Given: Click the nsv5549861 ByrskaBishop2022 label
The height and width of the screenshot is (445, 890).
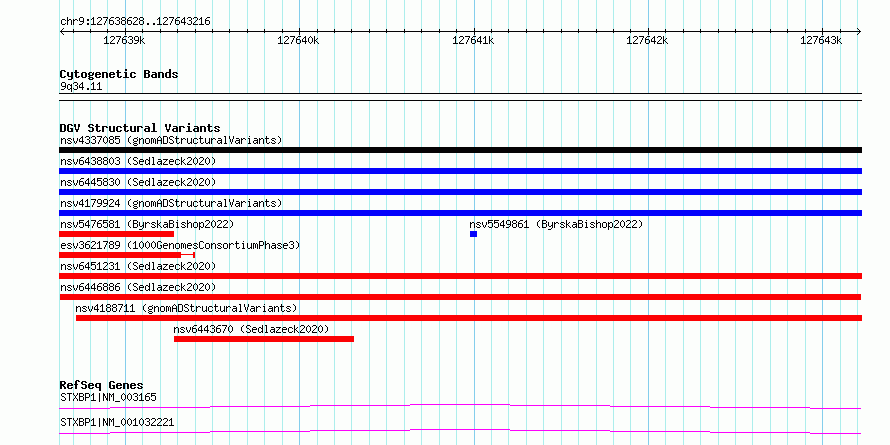Looking at the screenshot, I should coord(556,224).
